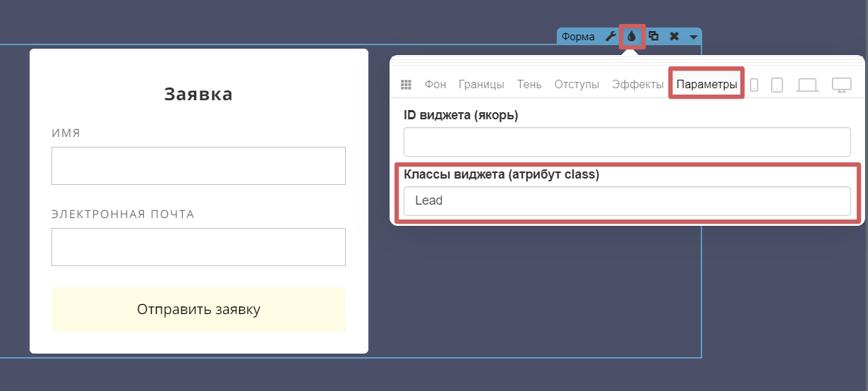Click the droplet style icon on Форма toolbar

632,36
